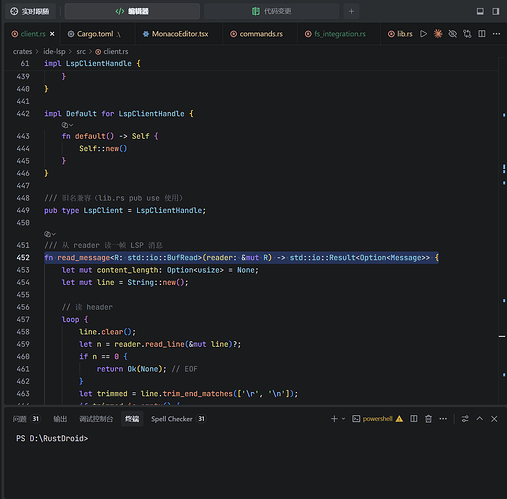The image size is (507, 499).
Task: Click the 'read_message' function name on line 452
Action: pos(83,258)
